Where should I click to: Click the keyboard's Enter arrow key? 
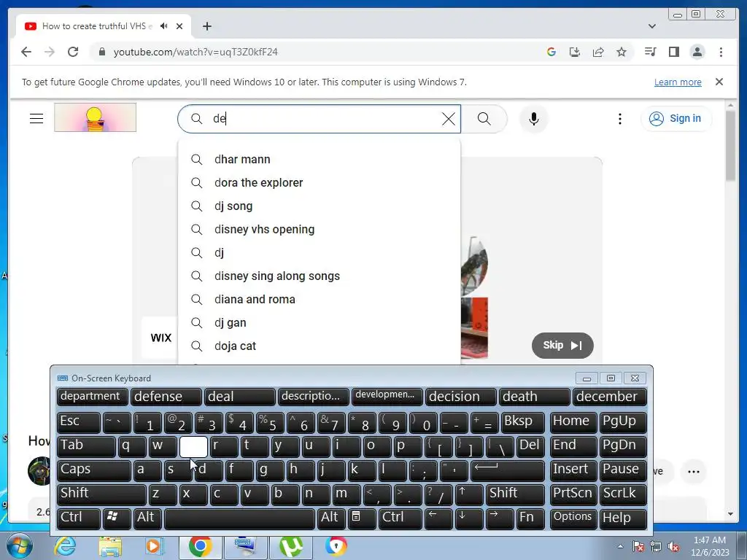point(508,470)
